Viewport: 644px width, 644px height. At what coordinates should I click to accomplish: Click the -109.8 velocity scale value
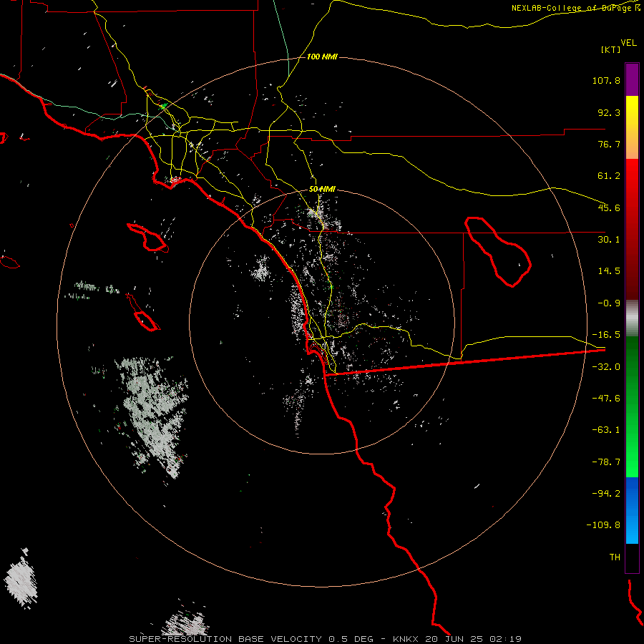click(603, 525)
